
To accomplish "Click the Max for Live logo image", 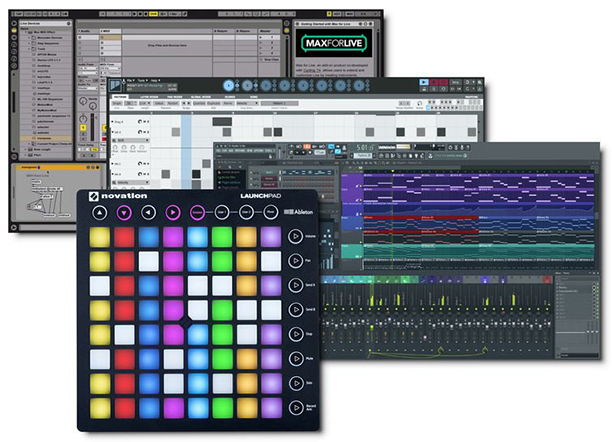I will [x=334, y=43].
